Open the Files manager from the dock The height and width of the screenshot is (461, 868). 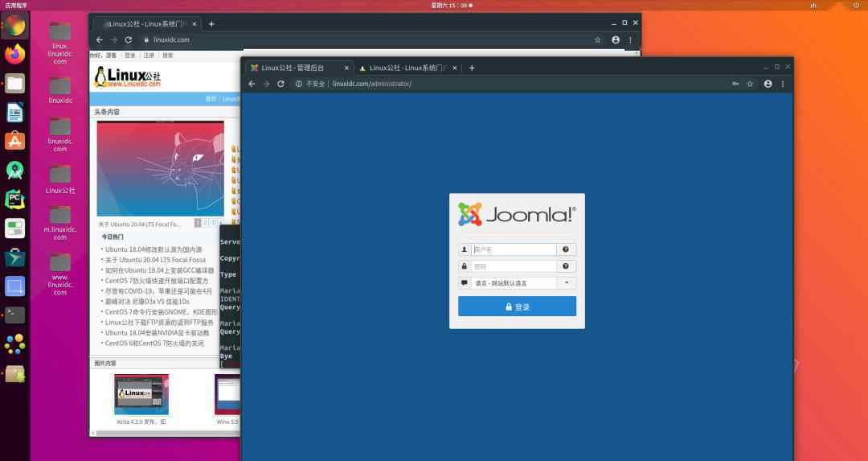coord(15,83)
